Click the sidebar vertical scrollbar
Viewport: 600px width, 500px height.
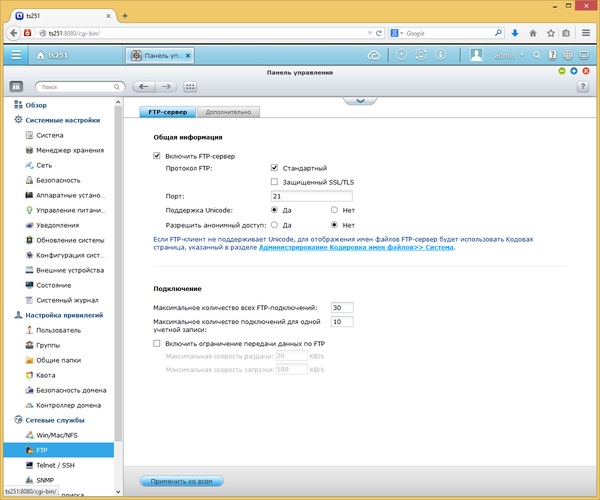tap(118, 274)
